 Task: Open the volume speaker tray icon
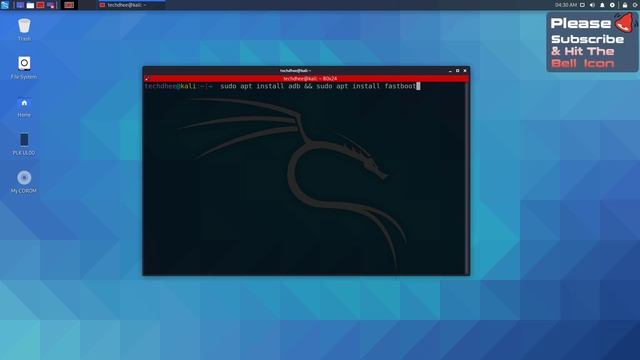592,5
